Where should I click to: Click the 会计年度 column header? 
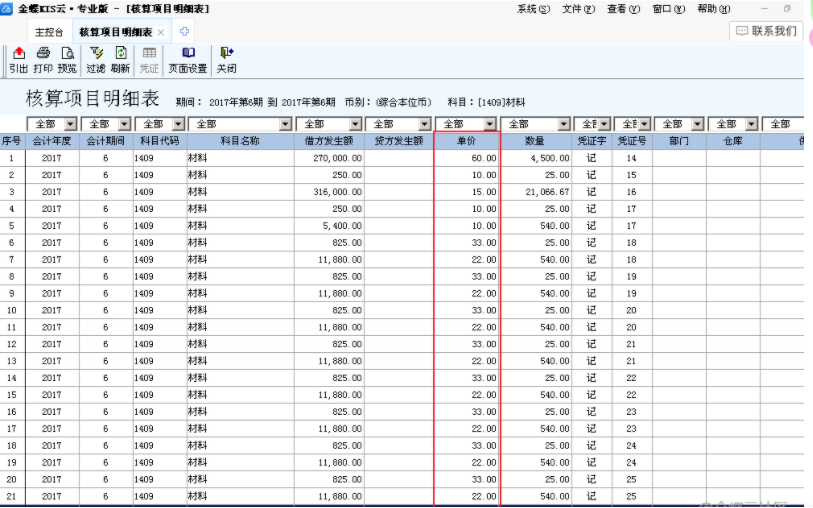[52, 141]
